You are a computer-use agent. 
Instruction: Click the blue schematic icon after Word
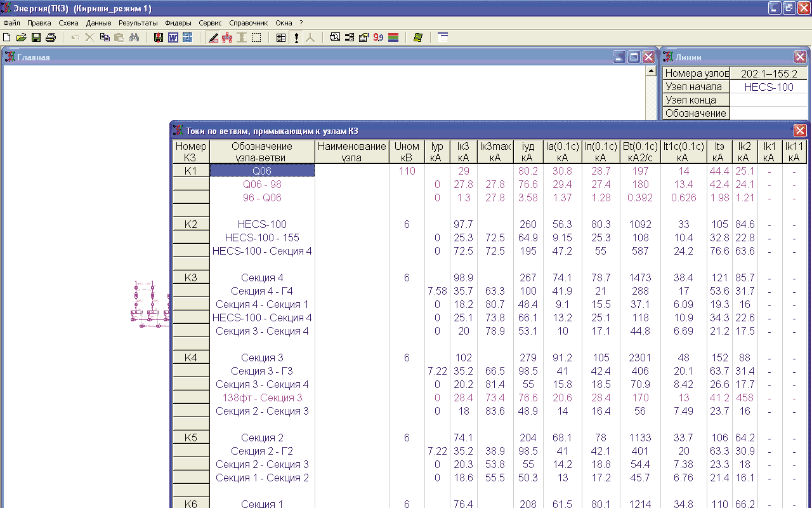[187, 37]
